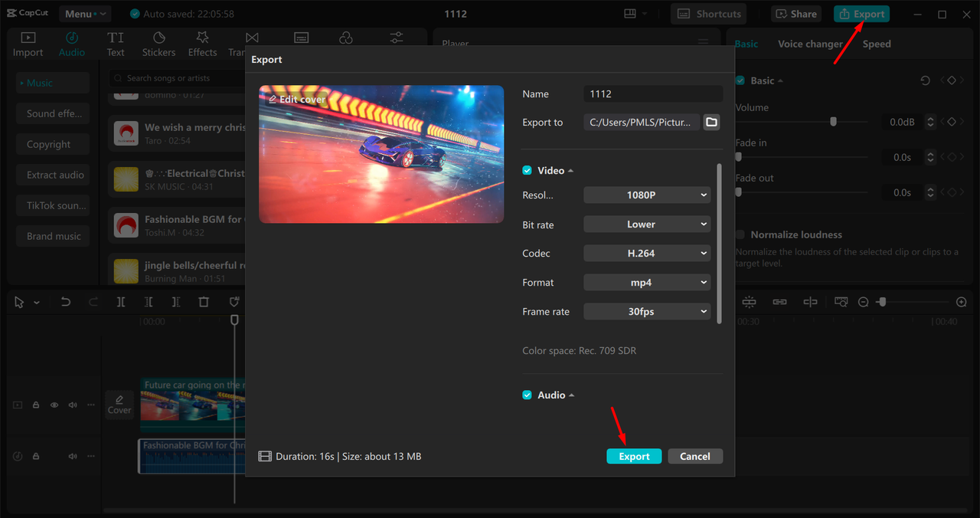The height and width of the screenshot is (518, 980).
Task: Open the Menu dropdown in title bar
Action: tap(84, 14)
